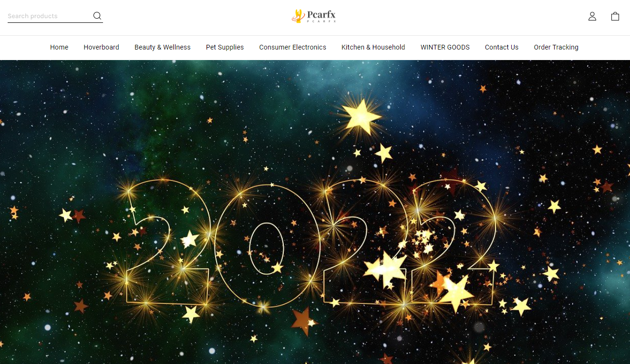Click the second 2 of the 2022 graphic
The width and height of the screenshot is (630, 364).
365,242
